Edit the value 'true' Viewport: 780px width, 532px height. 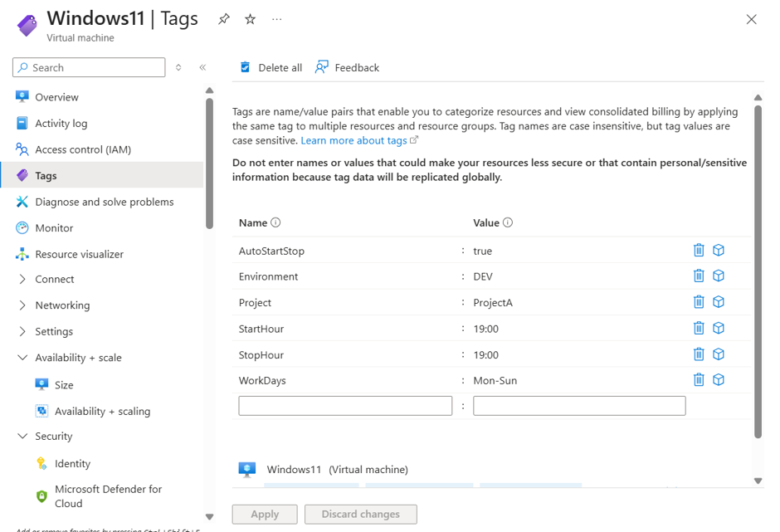pos(483,251)
